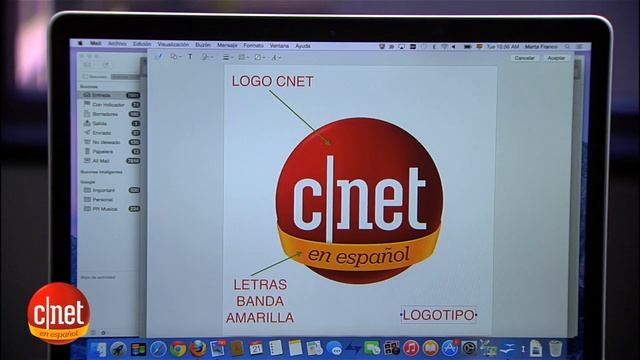Viewport: 640px width, 360px height.
Task: Open the Mensaje menu
Action: point(227,45)
